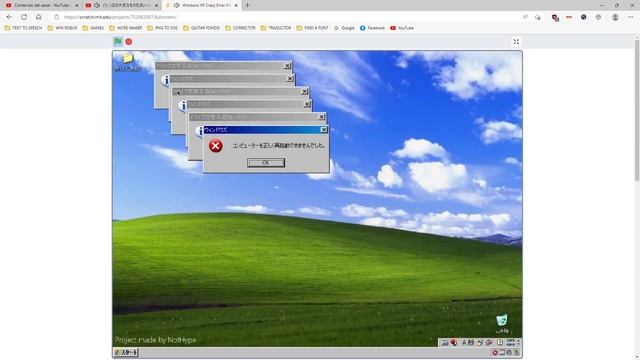This screenshot has width=640, height=360.
Task: Click the red stop sign button
Action: click(129, 42)
